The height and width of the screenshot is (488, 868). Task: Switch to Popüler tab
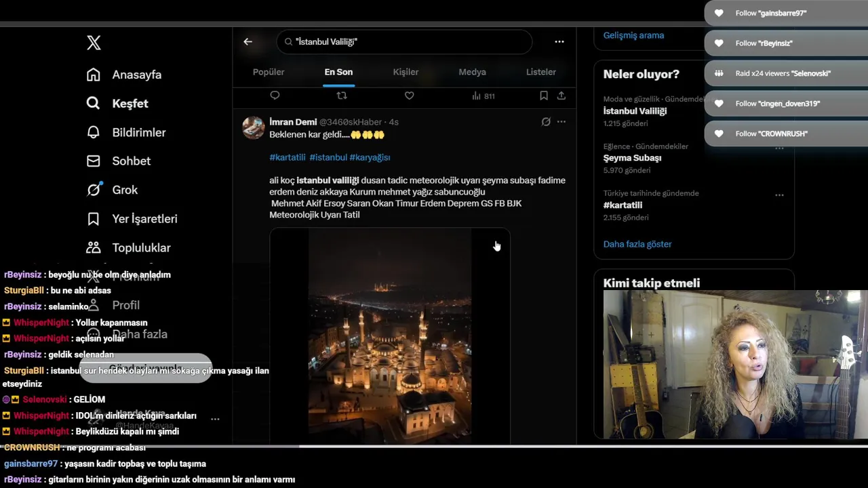[269, 72]
